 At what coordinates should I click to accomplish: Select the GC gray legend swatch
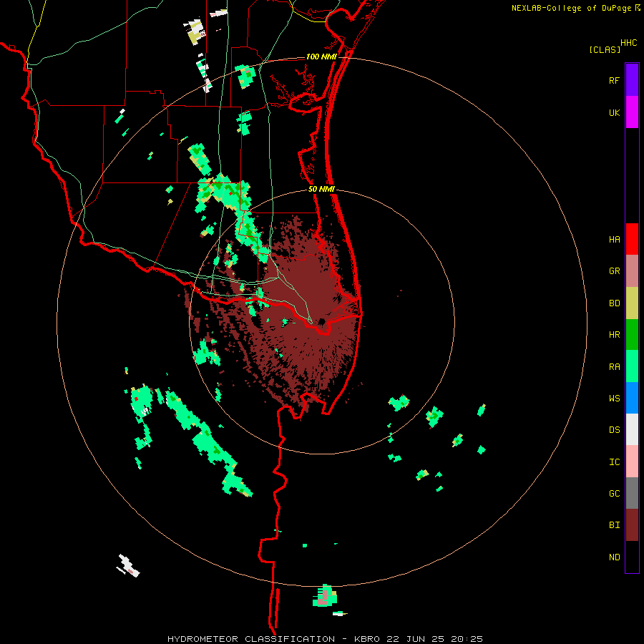[x=632, y=493]
